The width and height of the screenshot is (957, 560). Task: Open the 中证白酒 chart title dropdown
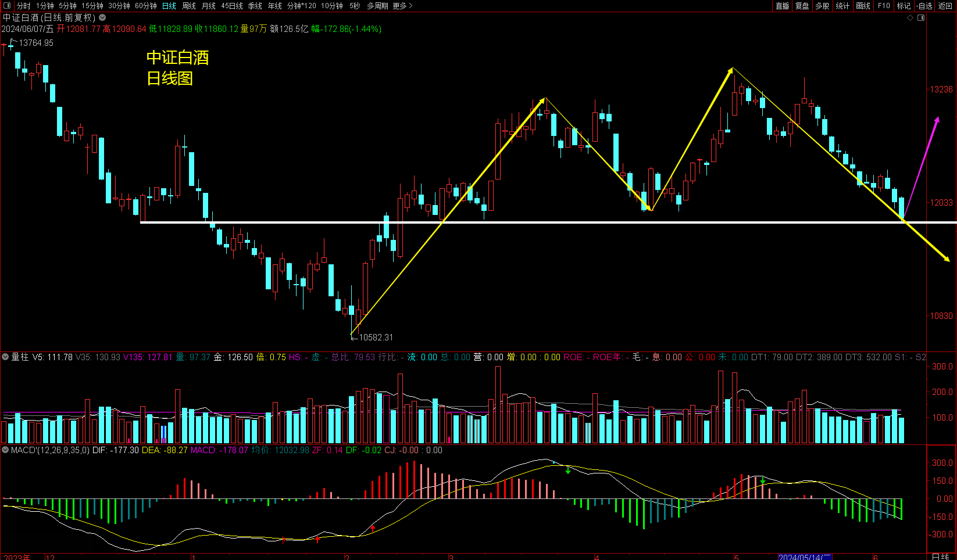pyautogui.click(x=102, y=18)
